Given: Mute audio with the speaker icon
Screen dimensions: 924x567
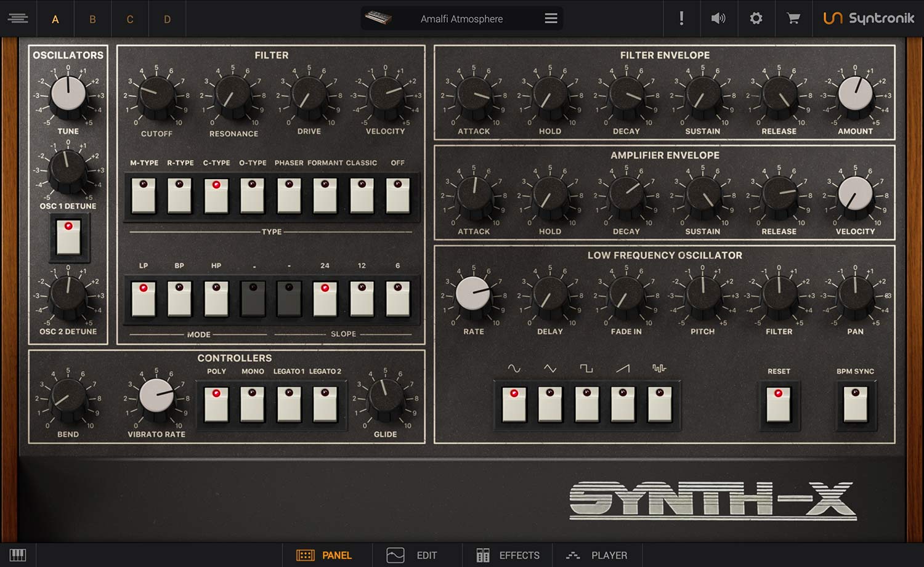Looking at the screenshot, I should (718, 18).
